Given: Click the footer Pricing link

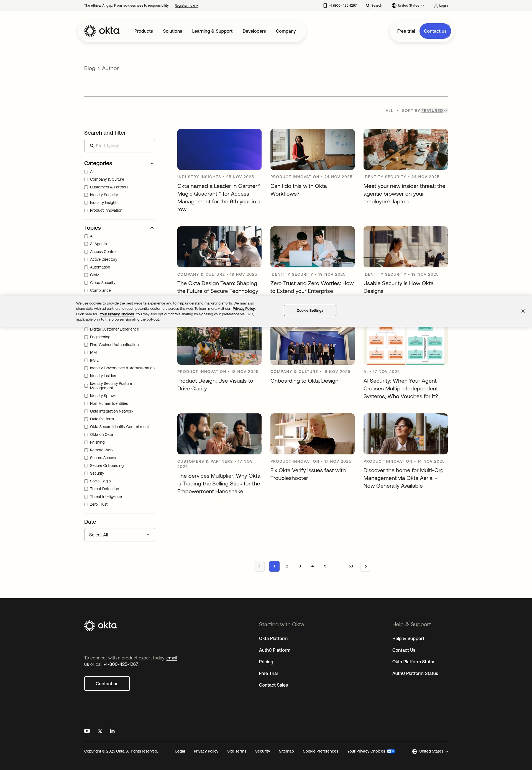Looking at the screenshot, I should coord(266,662).
